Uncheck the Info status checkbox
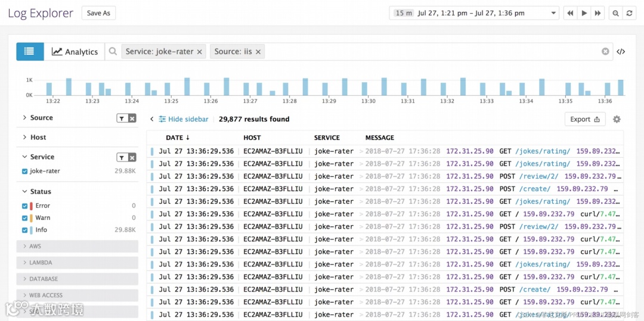This screenshot has height=321, width=644. 24,230
